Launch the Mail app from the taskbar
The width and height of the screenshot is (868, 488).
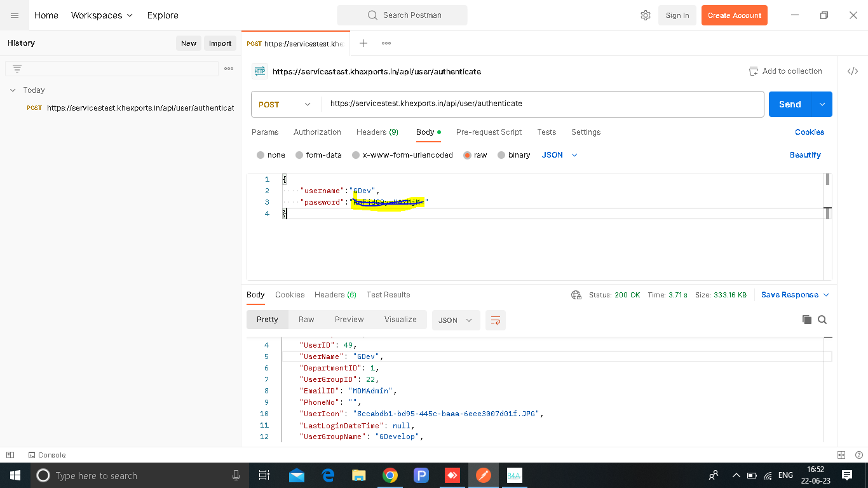coord(296,475)
